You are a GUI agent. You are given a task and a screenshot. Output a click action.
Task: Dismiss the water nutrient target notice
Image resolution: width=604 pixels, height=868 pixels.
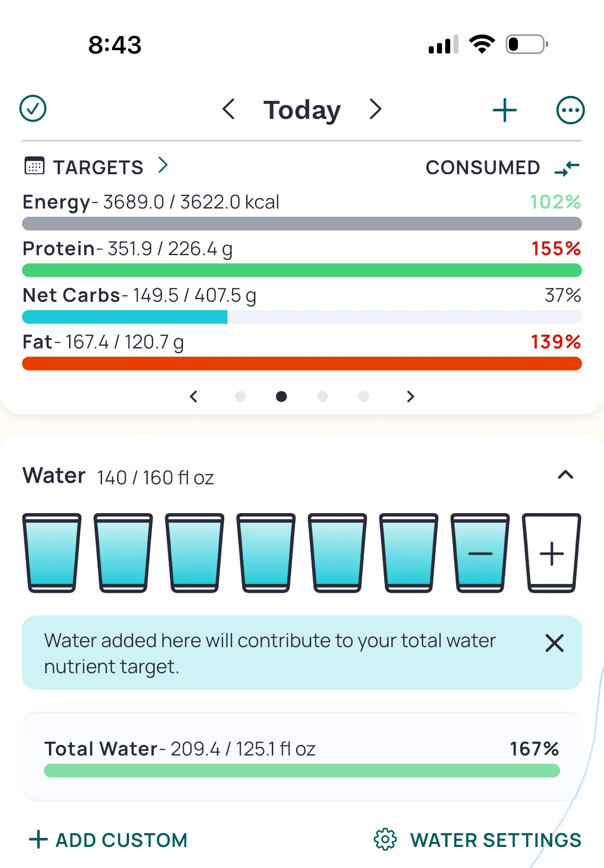[554, 643]
